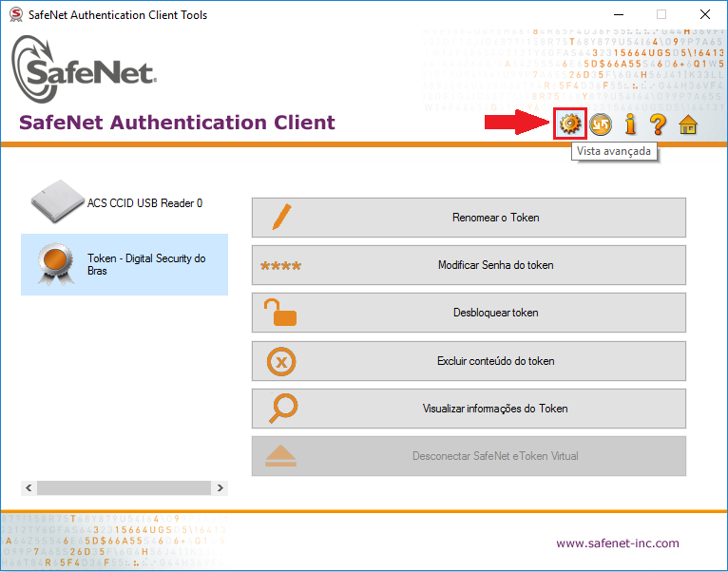
Task: Go to Home house icon
Action: coord(687,124)
